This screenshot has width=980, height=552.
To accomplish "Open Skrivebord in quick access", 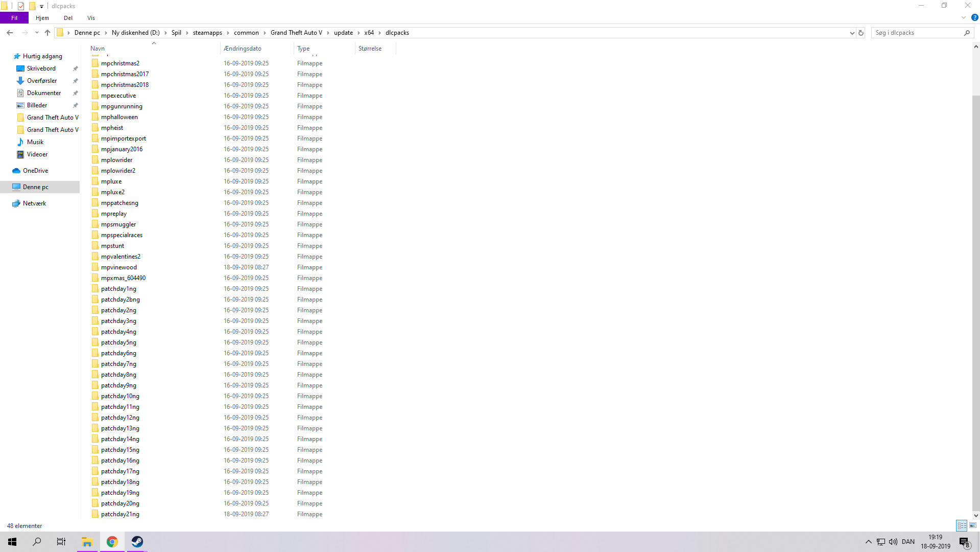I will coord(41,68).
